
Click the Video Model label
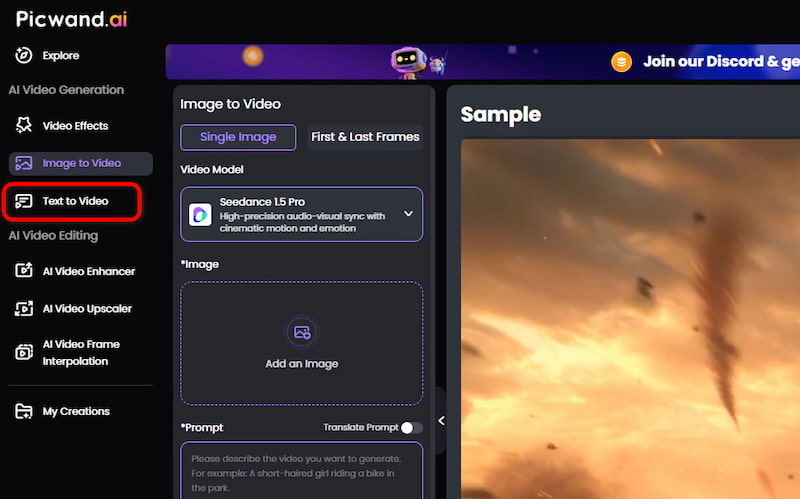211,169
